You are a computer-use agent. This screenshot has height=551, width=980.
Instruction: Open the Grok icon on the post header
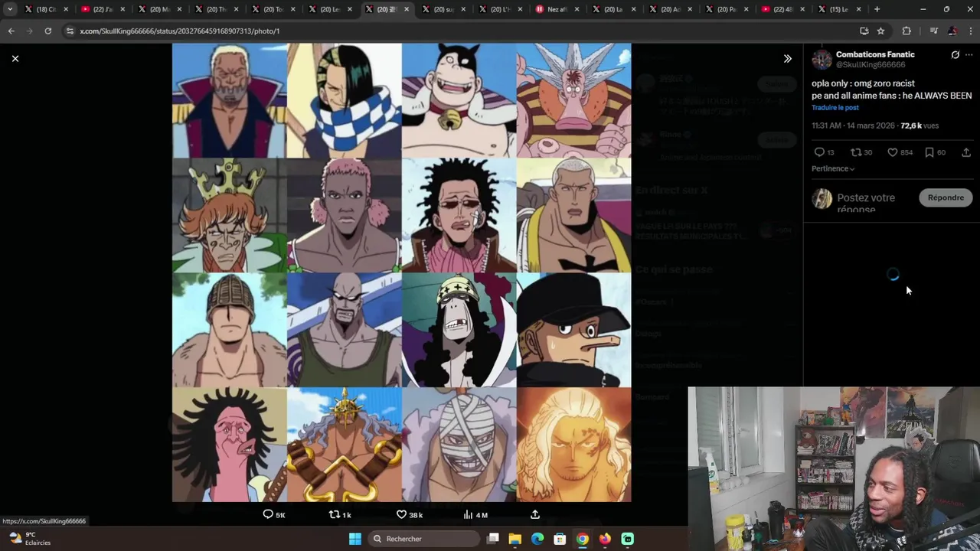click(955, 55)
